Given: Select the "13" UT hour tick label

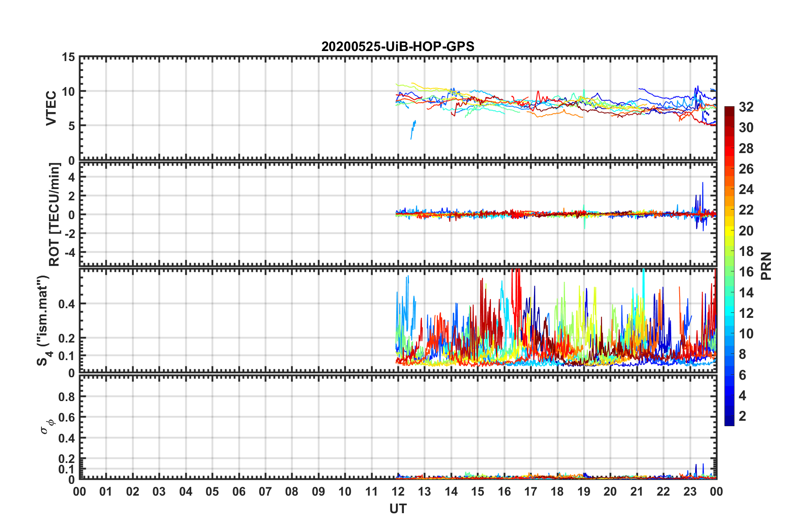Looking at the screenshot, I should pyautogui.click(x=424, y=491).
